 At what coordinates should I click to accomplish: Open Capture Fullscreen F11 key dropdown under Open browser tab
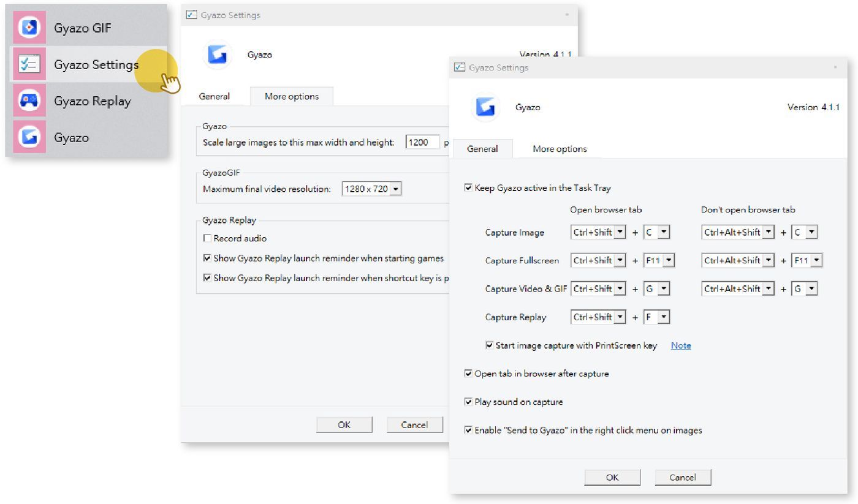tap(659, 260)
